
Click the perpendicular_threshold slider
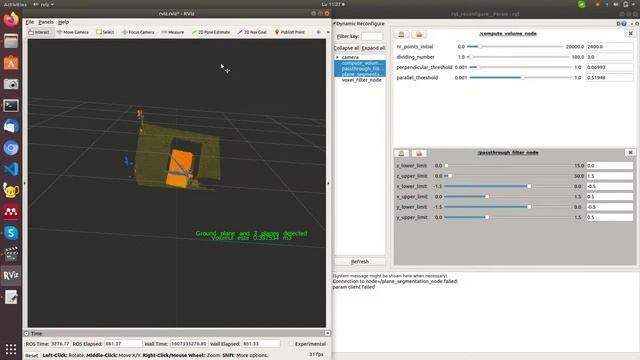point(521,67)
